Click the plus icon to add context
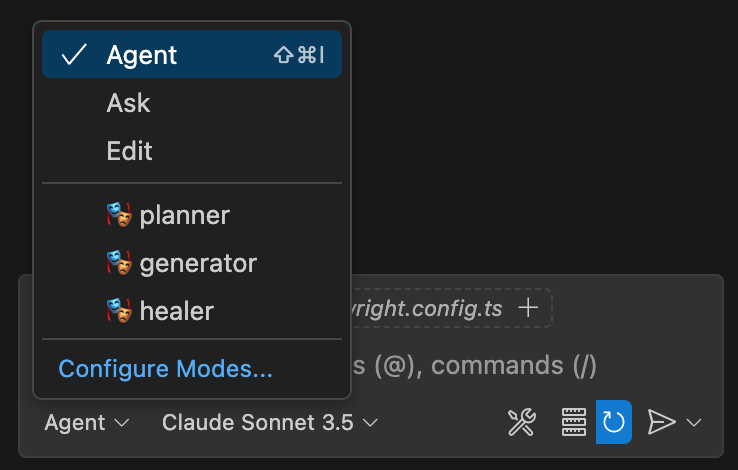Screen dimensions: 738x470 (528, 308)
